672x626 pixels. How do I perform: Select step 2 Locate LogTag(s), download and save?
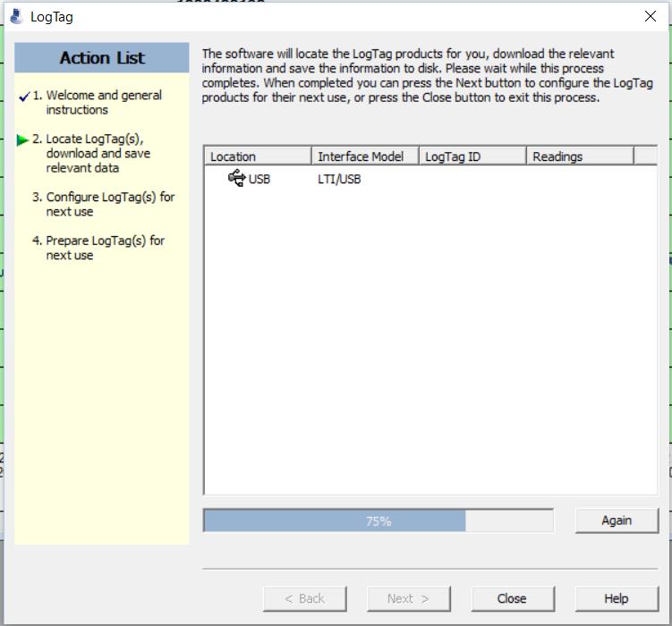[x=91, y=153]
